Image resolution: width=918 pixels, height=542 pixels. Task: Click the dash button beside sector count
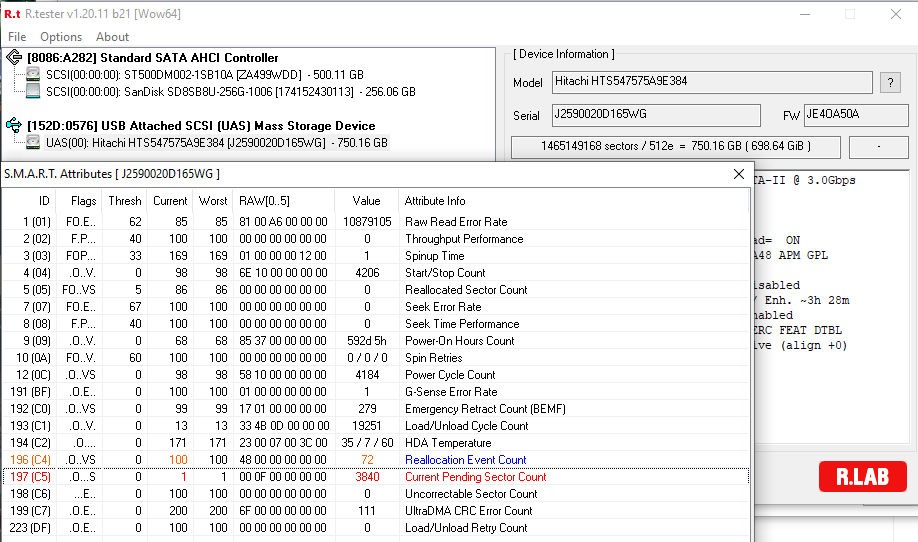coord(878,147)
